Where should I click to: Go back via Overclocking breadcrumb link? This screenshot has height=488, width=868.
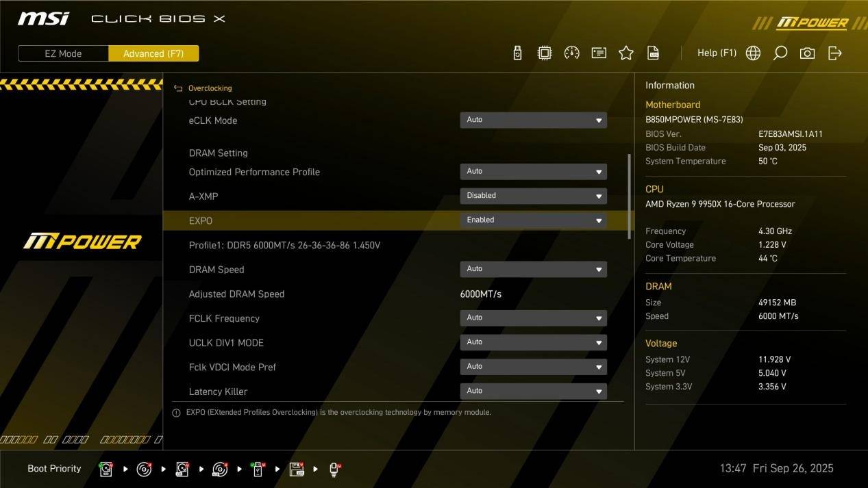pos(210,88)
